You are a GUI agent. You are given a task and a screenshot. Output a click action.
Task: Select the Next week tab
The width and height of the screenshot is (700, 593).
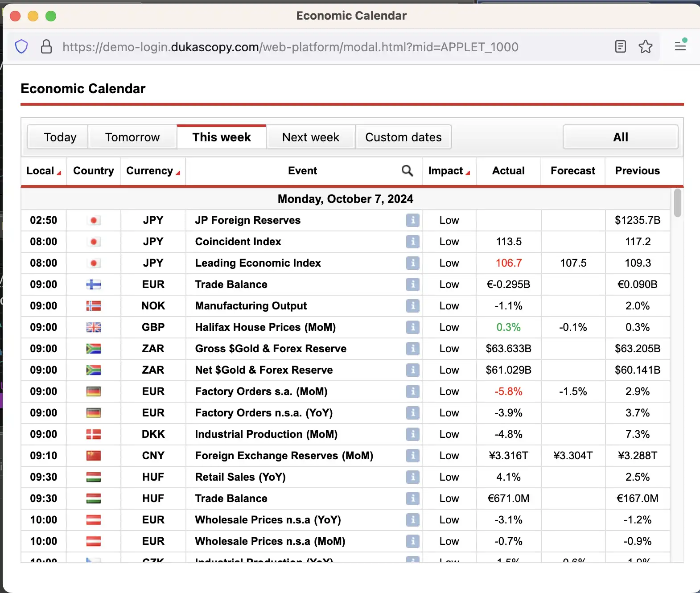(x=310, y=137)
